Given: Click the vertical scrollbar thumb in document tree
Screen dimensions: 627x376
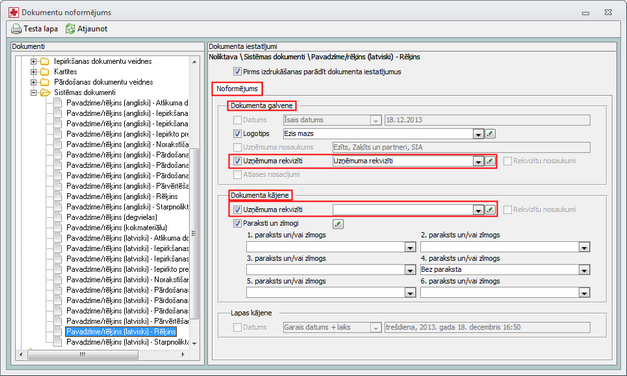Looking at the screenshot, I should 194,233.
